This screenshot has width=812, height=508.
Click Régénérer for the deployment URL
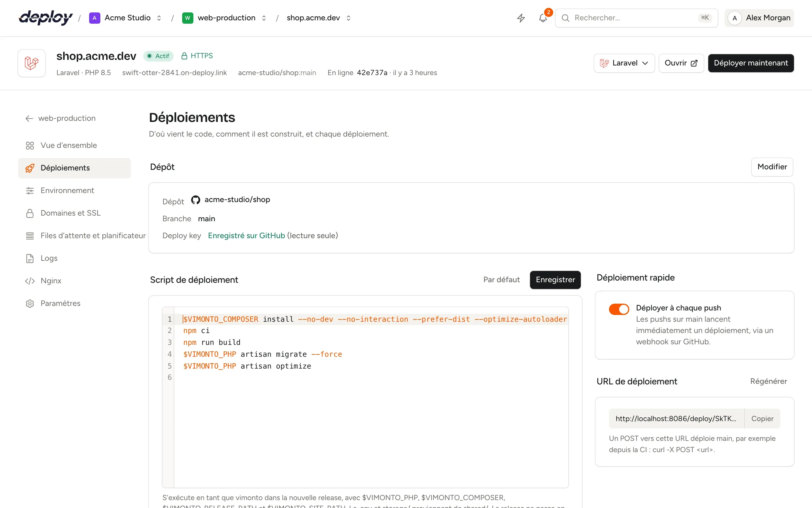768,381
